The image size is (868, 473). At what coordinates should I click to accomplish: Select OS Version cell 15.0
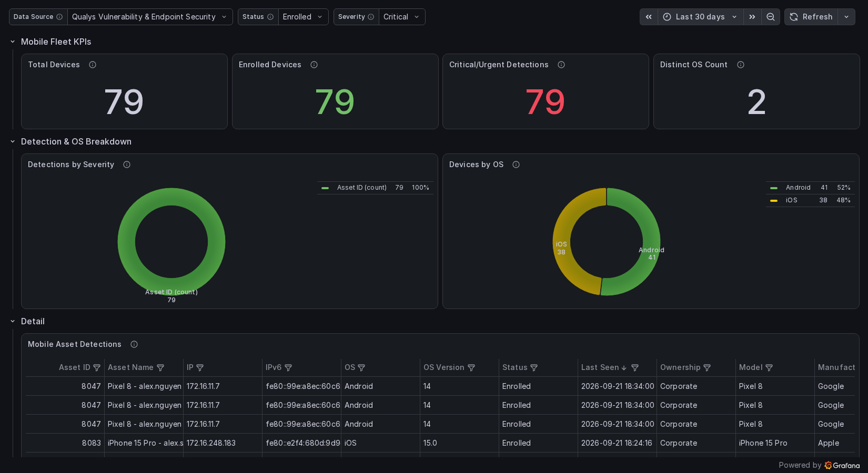[459, 443]
